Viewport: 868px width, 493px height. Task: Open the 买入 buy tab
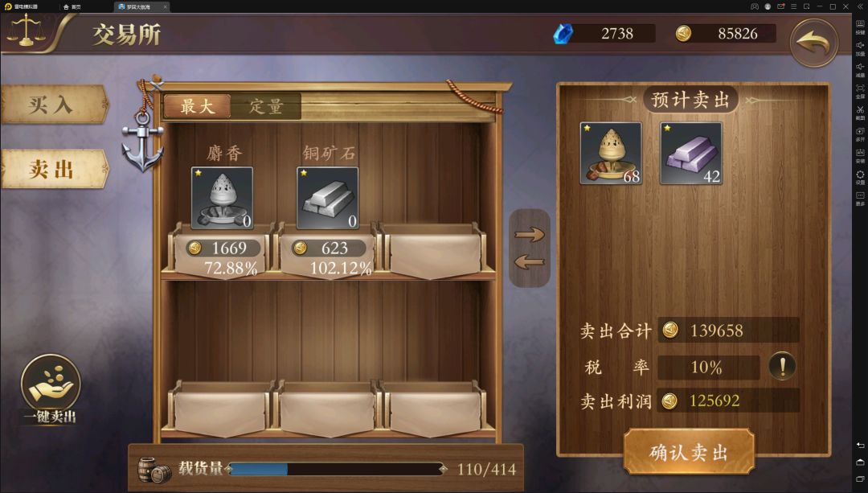click(x=53, y=104)
